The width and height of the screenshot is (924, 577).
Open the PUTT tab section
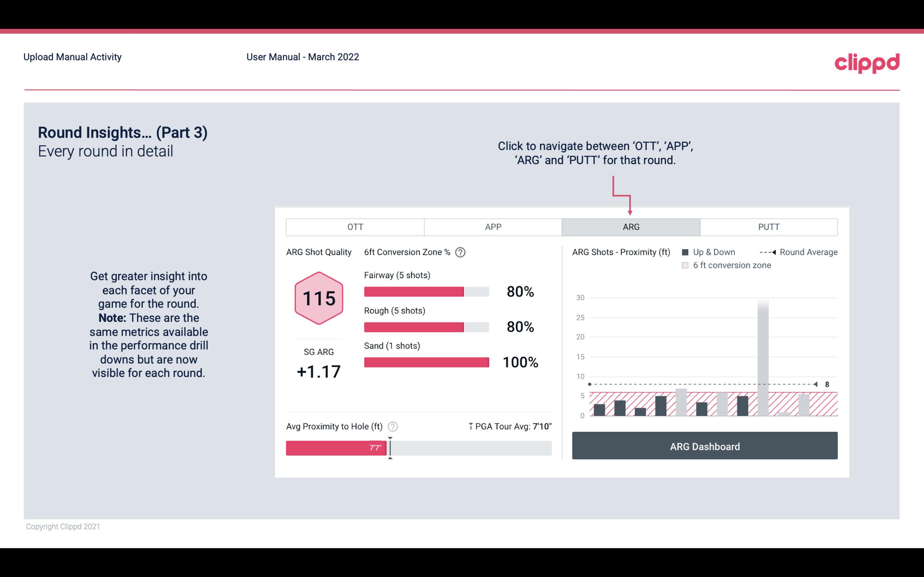tap(767, 227)
